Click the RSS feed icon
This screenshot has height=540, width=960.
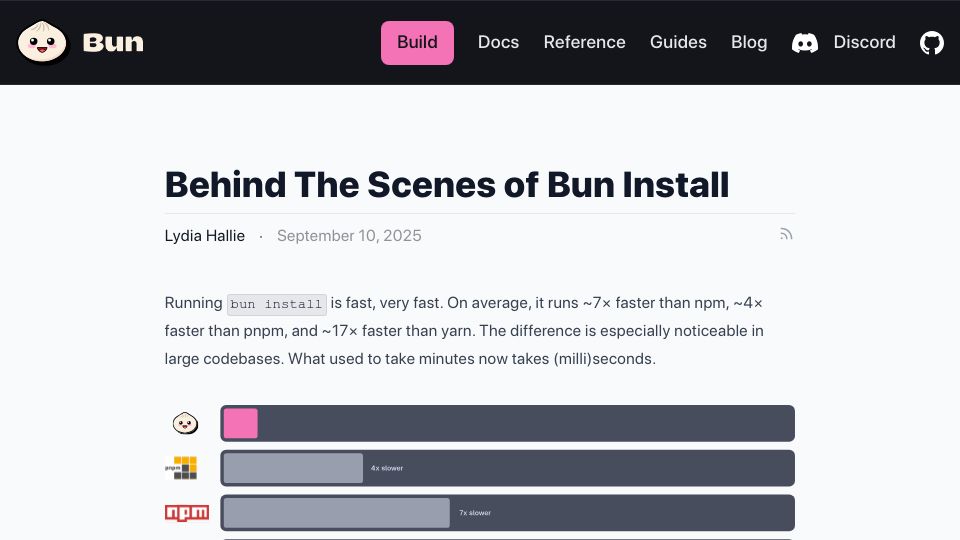(786, 234)
